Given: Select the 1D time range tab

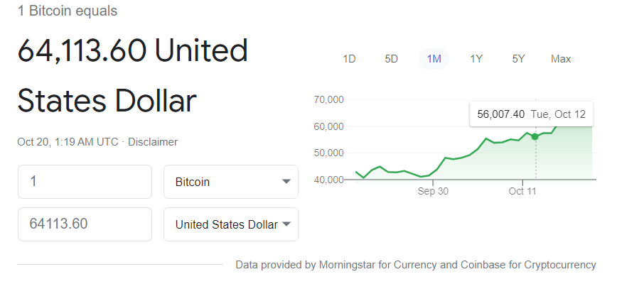Looking at the screenshot, I should click(x=349, y=59).
